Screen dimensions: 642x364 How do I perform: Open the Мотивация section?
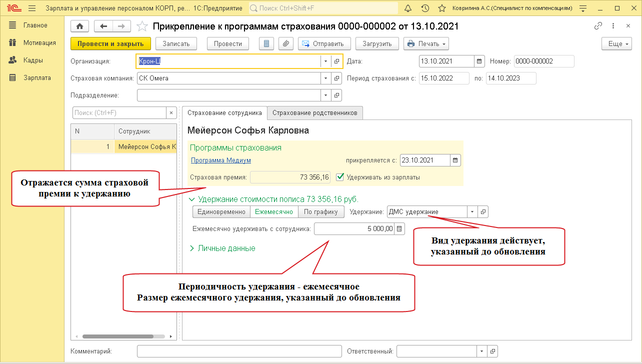pyautogui.click(x=39, y=42)
